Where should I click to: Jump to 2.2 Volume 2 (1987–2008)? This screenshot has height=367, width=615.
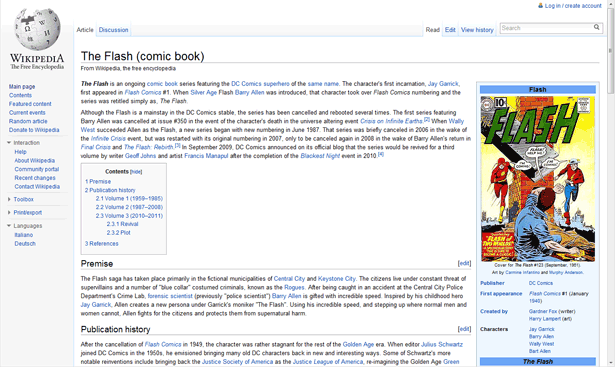pos(129,207)
